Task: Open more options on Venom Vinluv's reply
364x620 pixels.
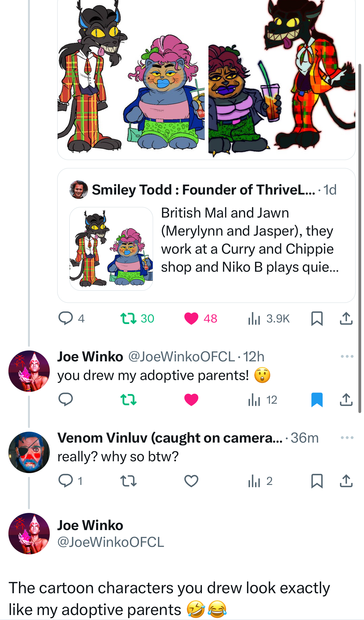Action: pyautogui.click(x=347, y=438)
